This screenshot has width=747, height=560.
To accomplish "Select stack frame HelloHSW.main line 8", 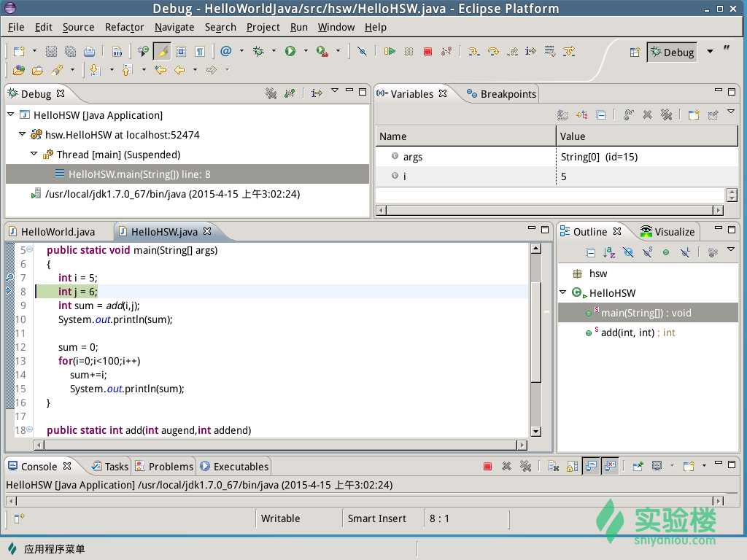I will (187, 174).
